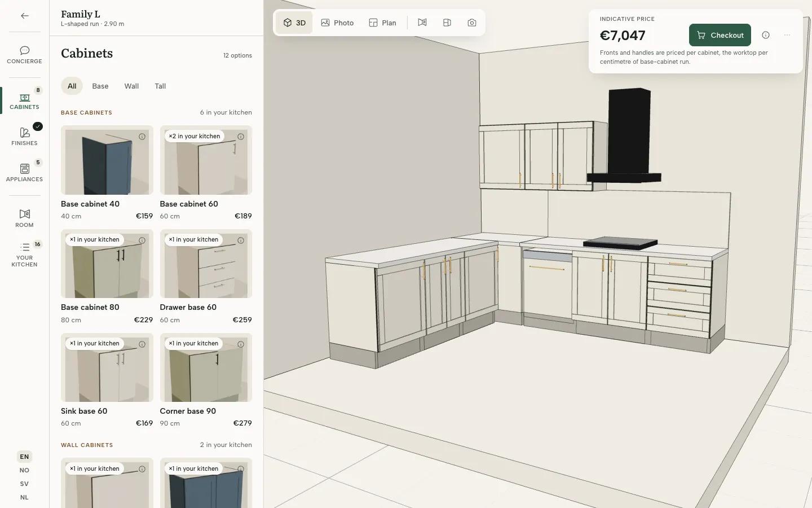
Task: Click the split panel icon in the toolbar
Action: (447, 23)
